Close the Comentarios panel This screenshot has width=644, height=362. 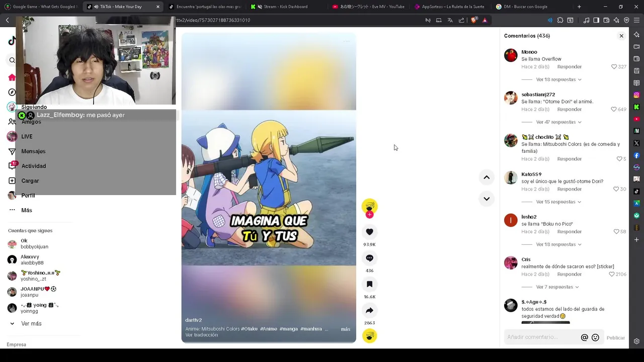coord(621,36)
